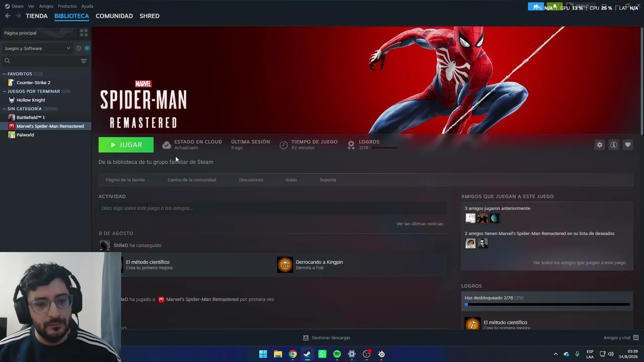Switch library to grid collections view
Image resolution: width=644 pixels, height=362 pixels.
(x=84, y=33)
